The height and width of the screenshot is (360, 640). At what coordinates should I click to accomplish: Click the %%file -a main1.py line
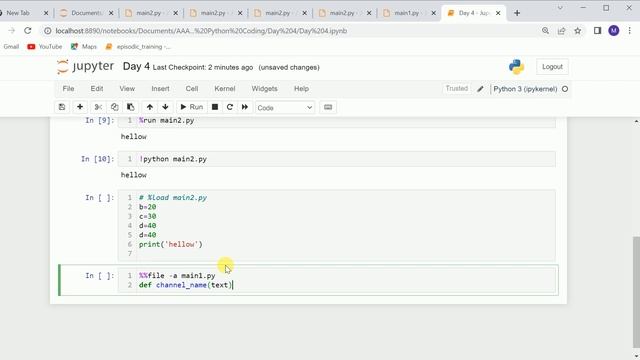(177, 276)
